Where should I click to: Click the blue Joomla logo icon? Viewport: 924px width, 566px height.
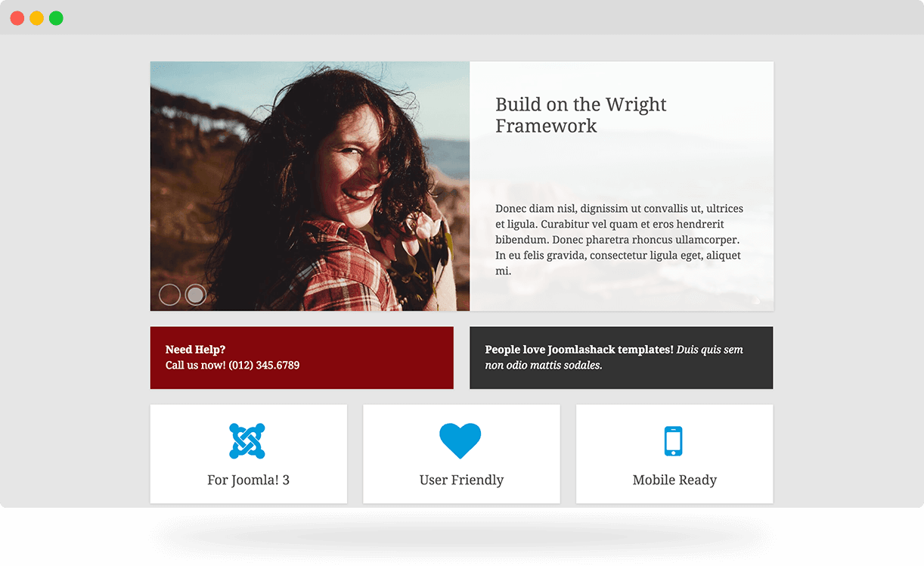click(247, 441)
